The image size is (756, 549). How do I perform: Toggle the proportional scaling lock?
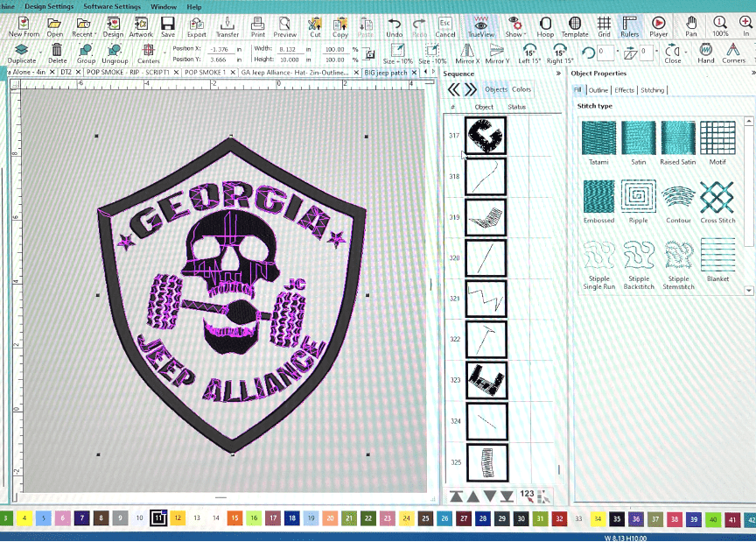(370, 54)
